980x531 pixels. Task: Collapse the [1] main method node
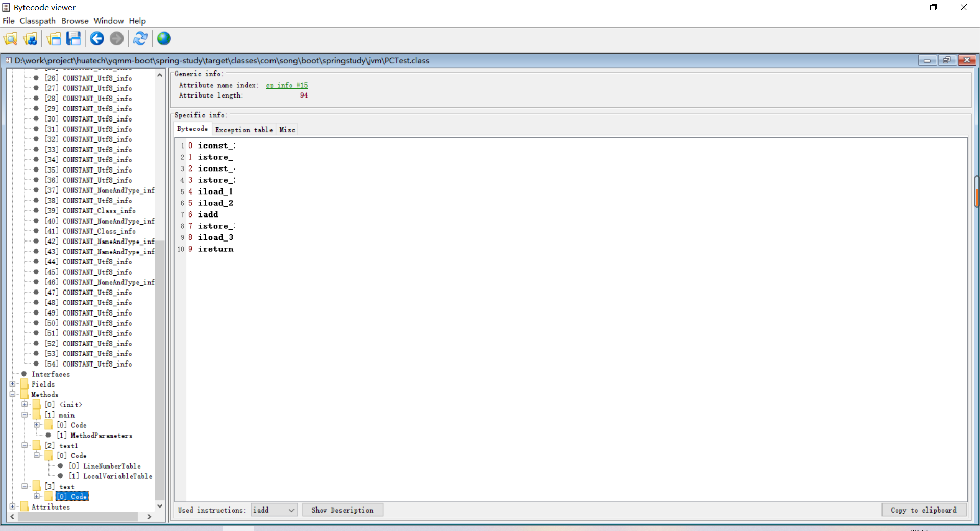coord(24,415)
